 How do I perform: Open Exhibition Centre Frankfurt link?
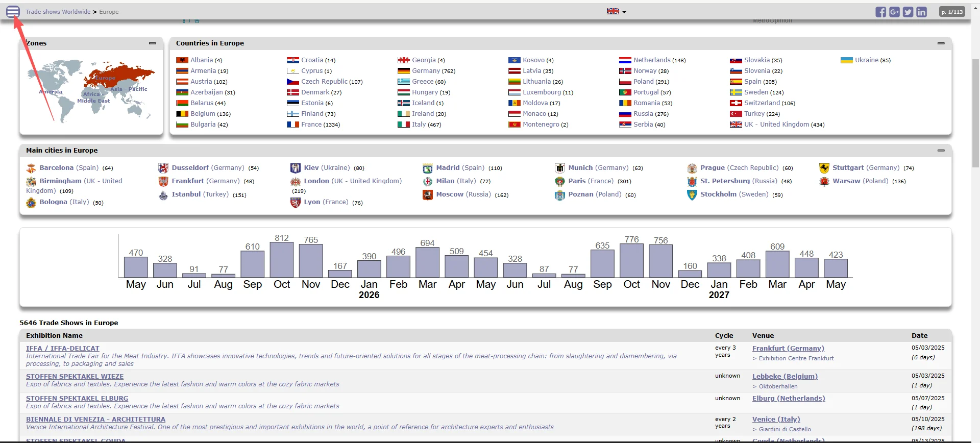point(796,358)
